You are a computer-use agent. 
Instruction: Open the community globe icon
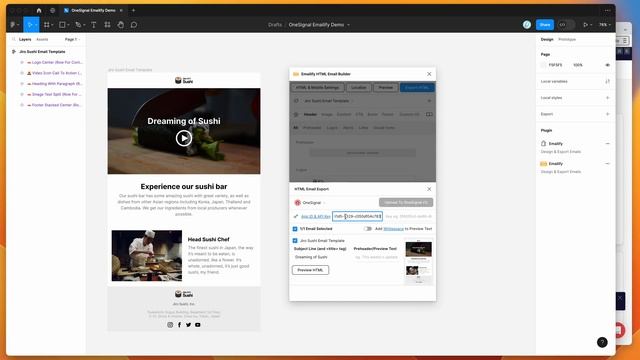52,10
